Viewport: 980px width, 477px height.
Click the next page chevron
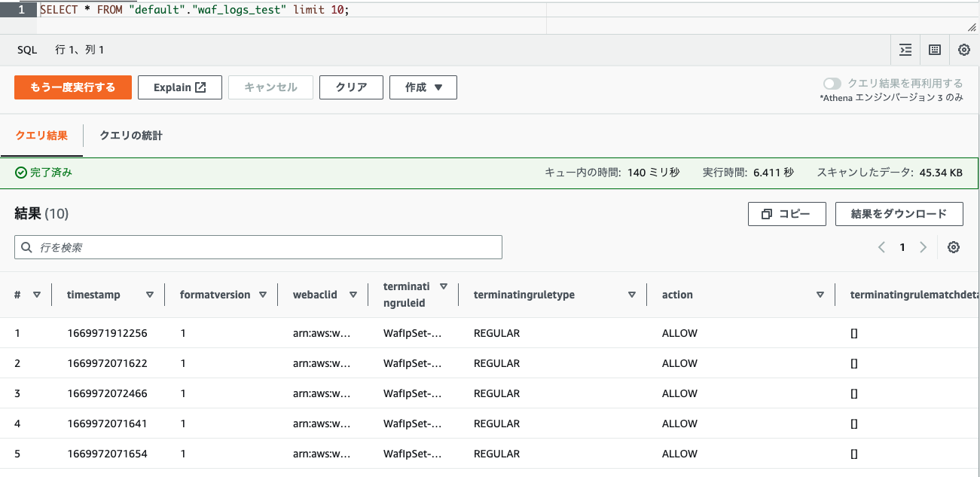[x=924, y=246]
